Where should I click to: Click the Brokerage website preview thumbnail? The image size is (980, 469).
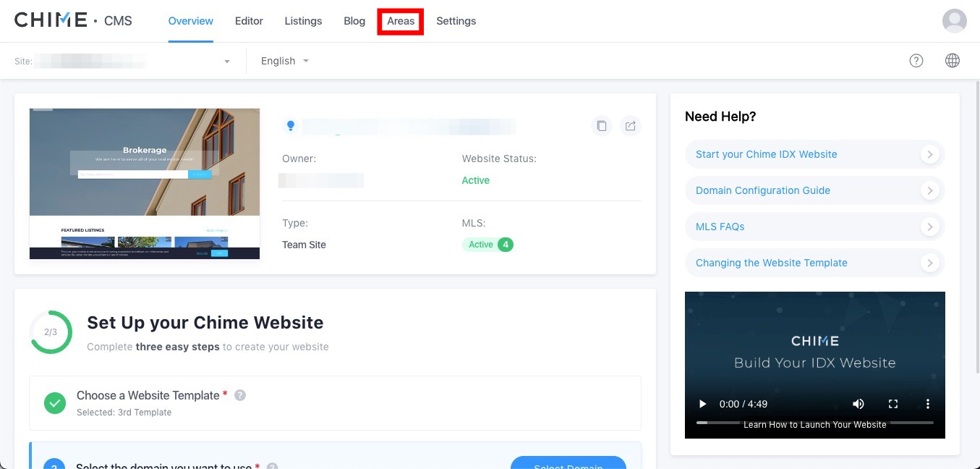145,184
